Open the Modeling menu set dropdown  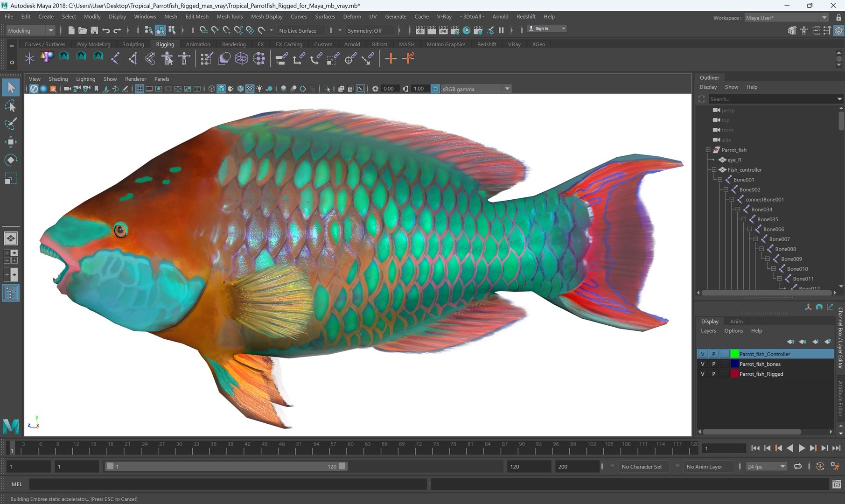(31, 30)
